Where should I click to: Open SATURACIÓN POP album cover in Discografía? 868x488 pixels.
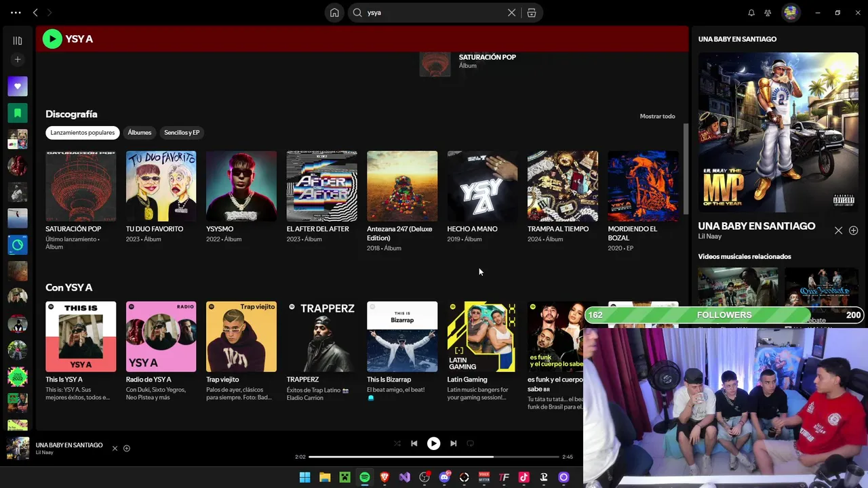[x=81, y=186]
